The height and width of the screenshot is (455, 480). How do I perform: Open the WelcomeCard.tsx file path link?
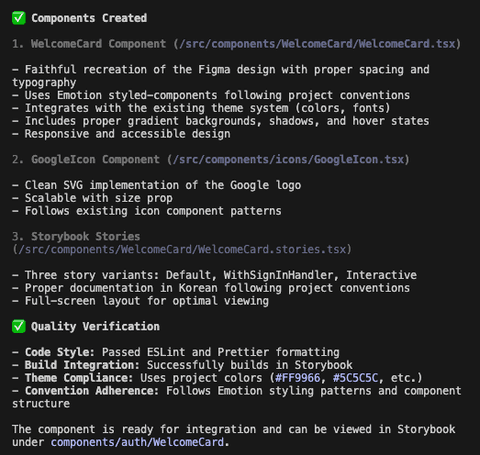click(317, 44)
